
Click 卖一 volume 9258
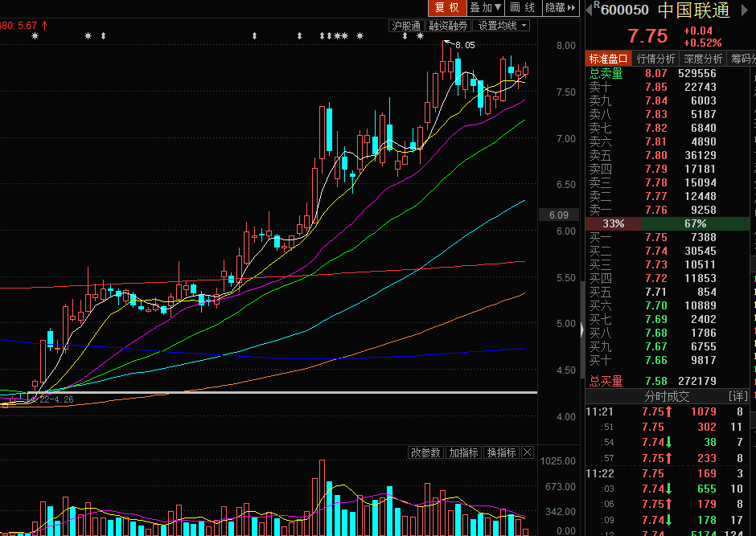[x=704, y=210]
